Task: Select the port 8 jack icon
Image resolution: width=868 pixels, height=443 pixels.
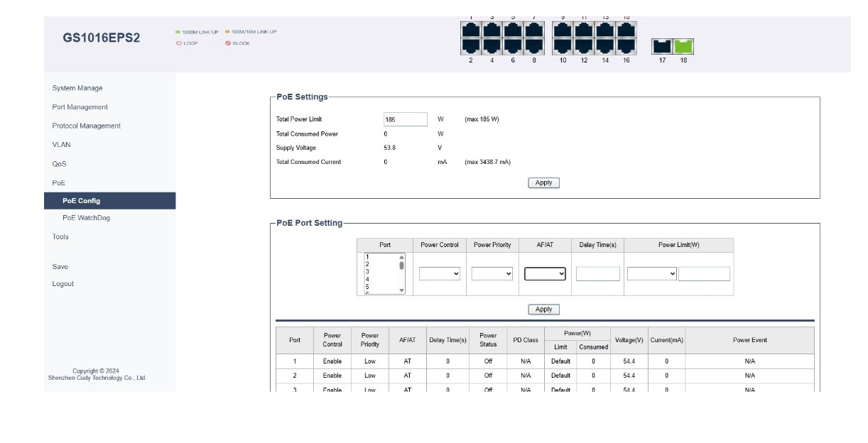Action: click(x=534, y=47)
